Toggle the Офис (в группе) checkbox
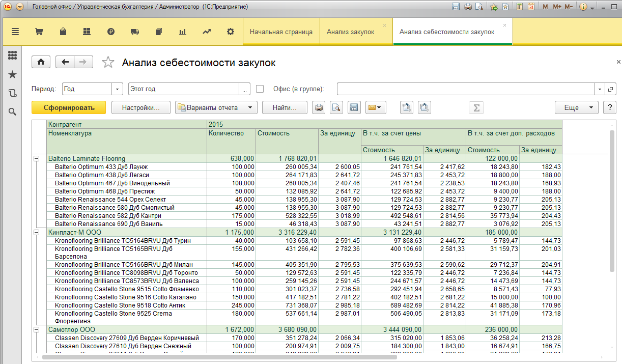The image size is (622, 364). point(260,89)
